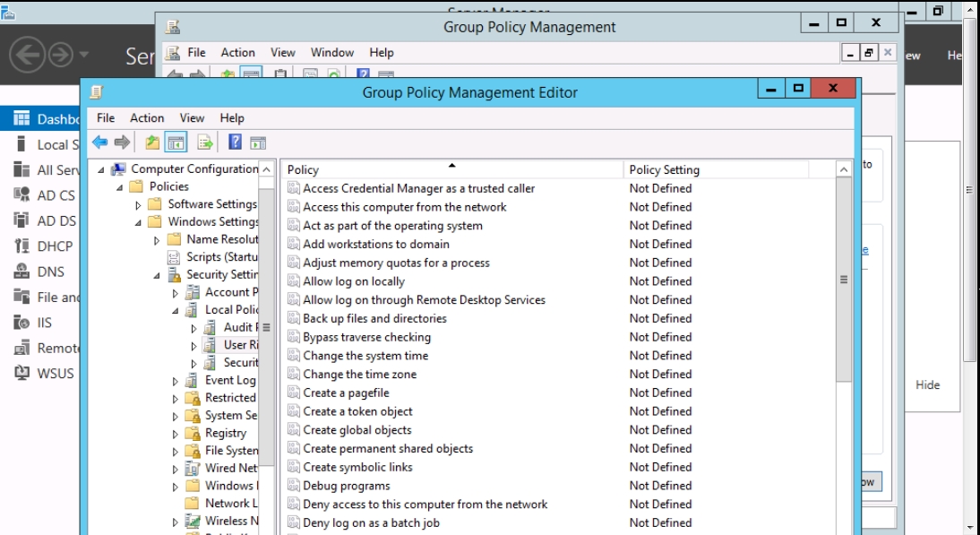Image resolution: width=980 pixels, height=535 pixels.
Task: Select the 'Allow log on locally' policy
Action: point(354,281)
